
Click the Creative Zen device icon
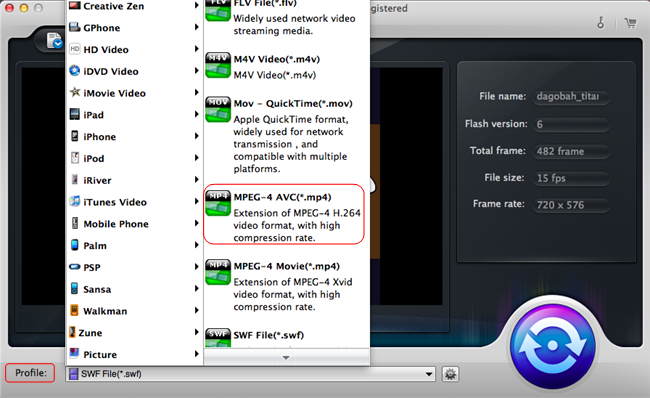coord(75,5)
